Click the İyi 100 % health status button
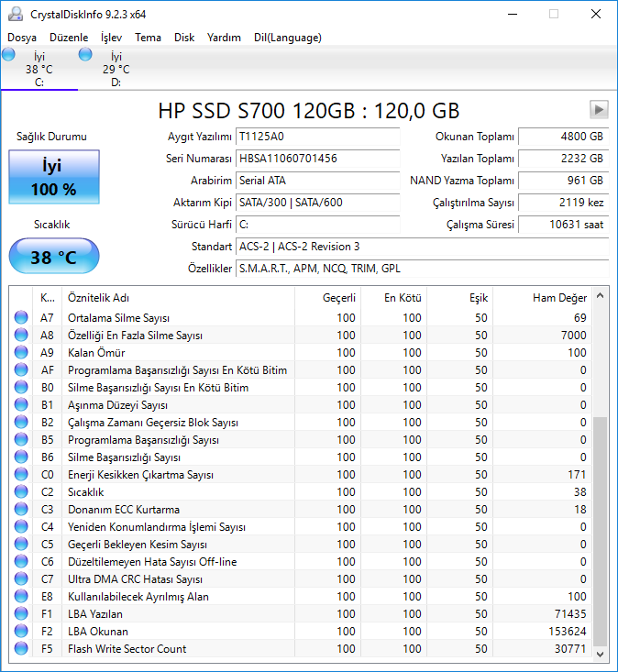This screenshot has width=618, height=672. point(54,177)
